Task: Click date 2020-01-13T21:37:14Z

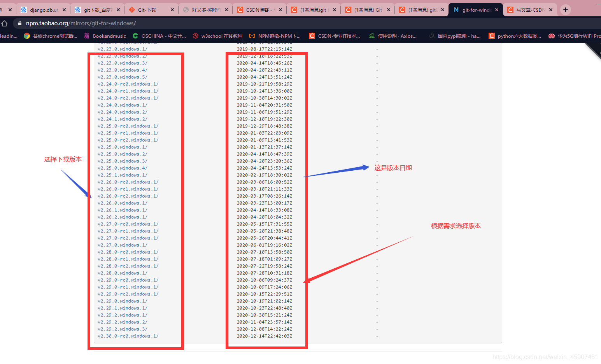Action: pos(265,147)
